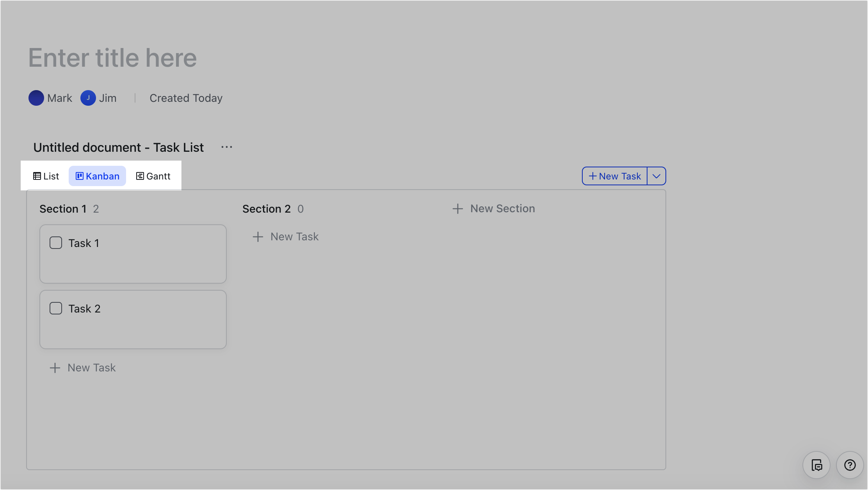Screen dimensions: 868x490
Task: Expand options for the Untitled document task list
Action: click(226, 147)
